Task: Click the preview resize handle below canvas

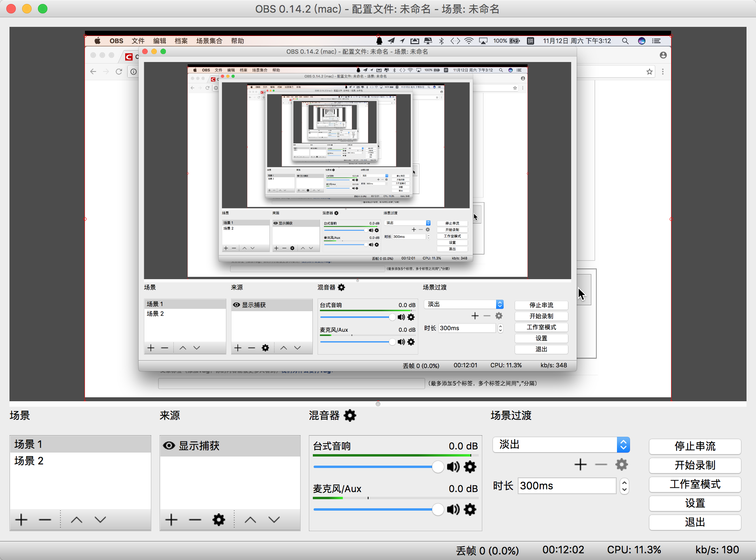Action: click(x=378, y=404)
